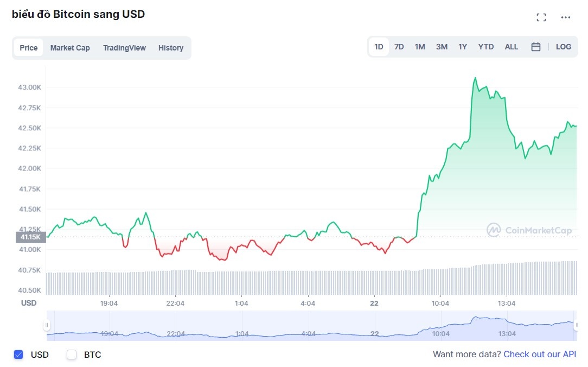This screenshot has width=588, height=367.
Task: Switch to the Market Cap tab
Action: [70, 48]
